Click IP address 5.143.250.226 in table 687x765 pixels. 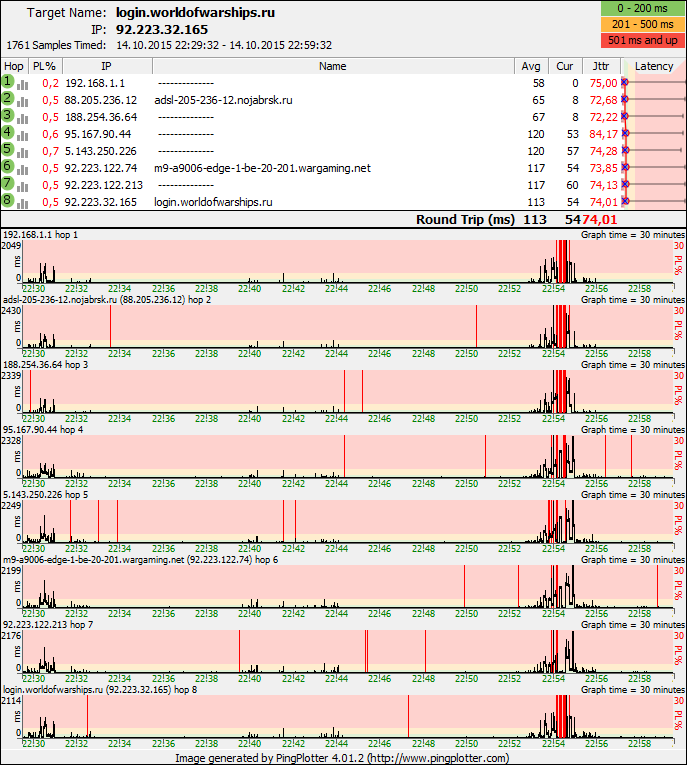(x=101, y=151)
